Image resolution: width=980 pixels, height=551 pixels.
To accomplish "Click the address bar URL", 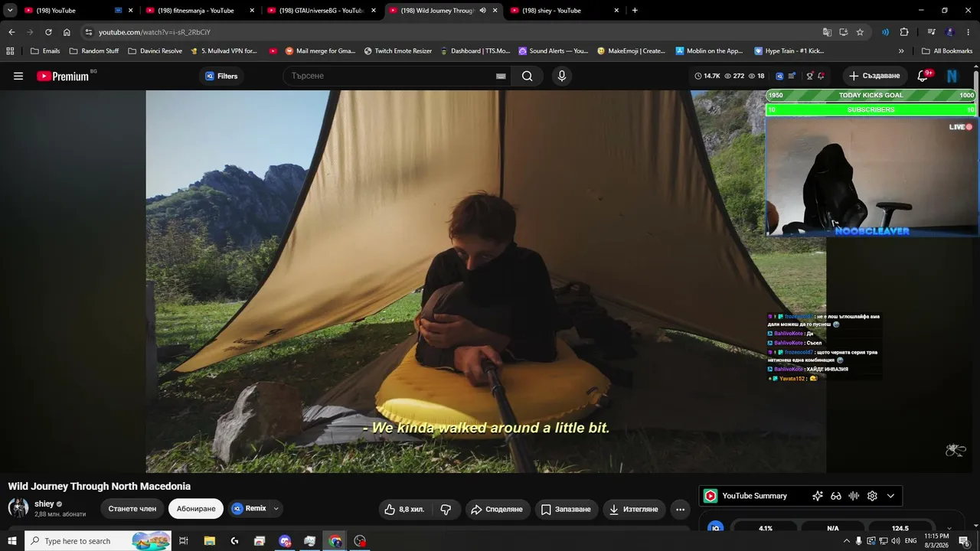I will tap(154, 32).
